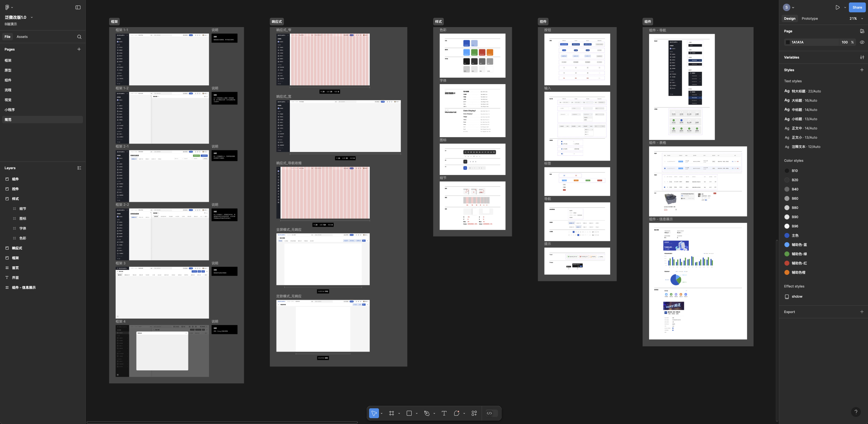Viewport: 868px width, 424px height.
Task: Toggle Dev Mode switch
Action: pos(492,413)
